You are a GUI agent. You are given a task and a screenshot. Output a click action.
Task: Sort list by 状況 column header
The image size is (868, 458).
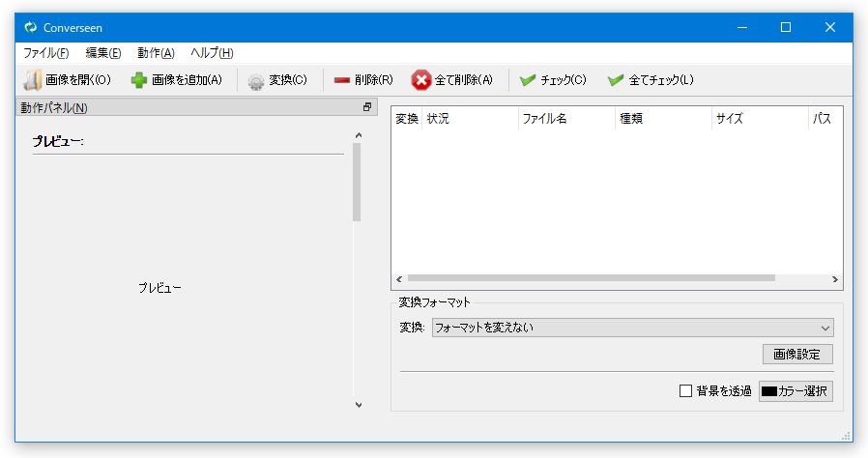click(470, 119)
